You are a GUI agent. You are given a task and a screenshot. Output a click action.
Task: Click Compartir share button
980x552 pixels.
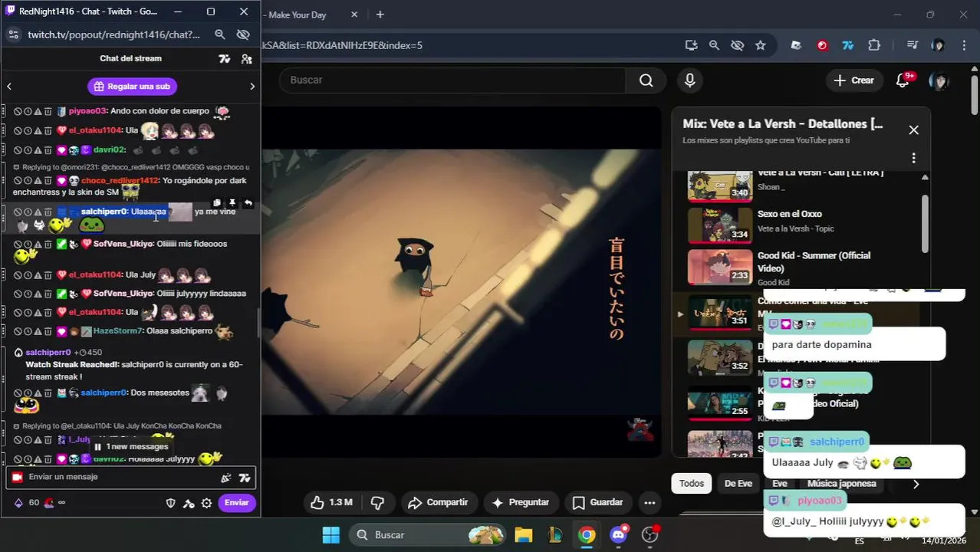tap(438, 503)
